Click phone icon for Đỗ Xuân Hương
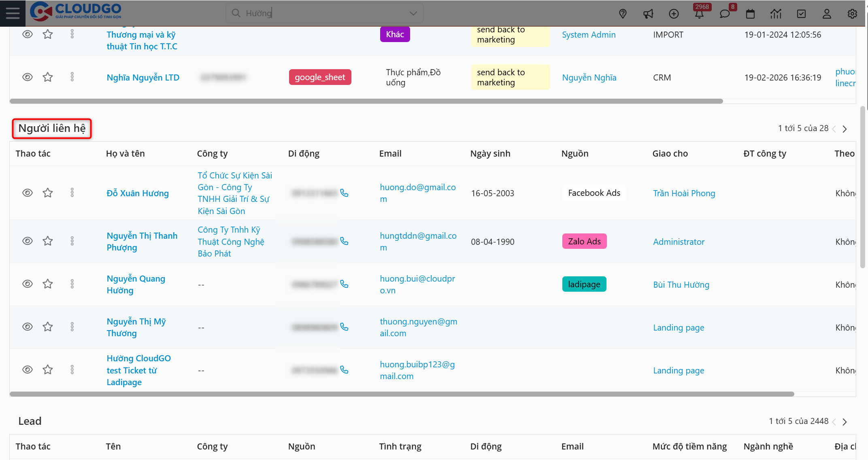This screenshot has width=868, height=460. click(x=344, y=193)
